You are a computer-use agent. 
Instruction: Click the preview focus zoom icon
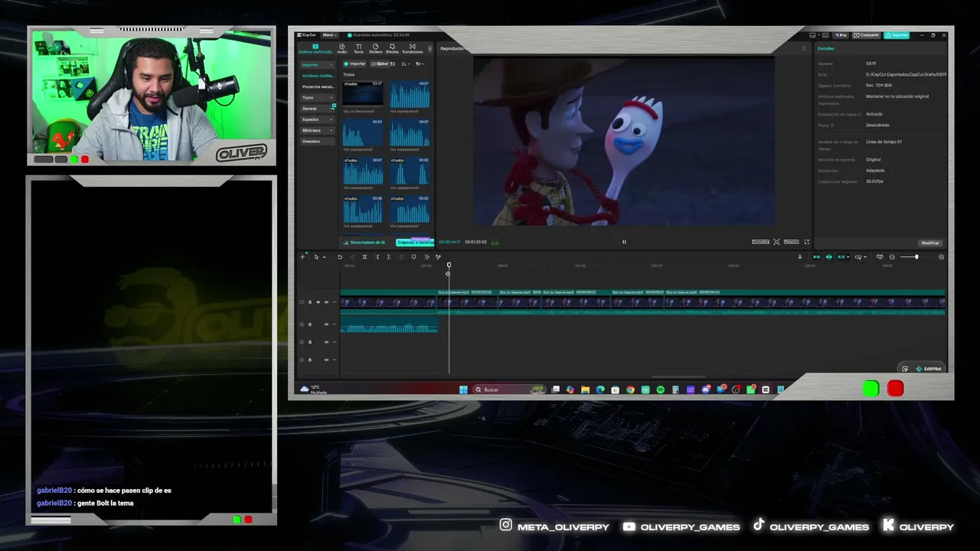point(776,242)
